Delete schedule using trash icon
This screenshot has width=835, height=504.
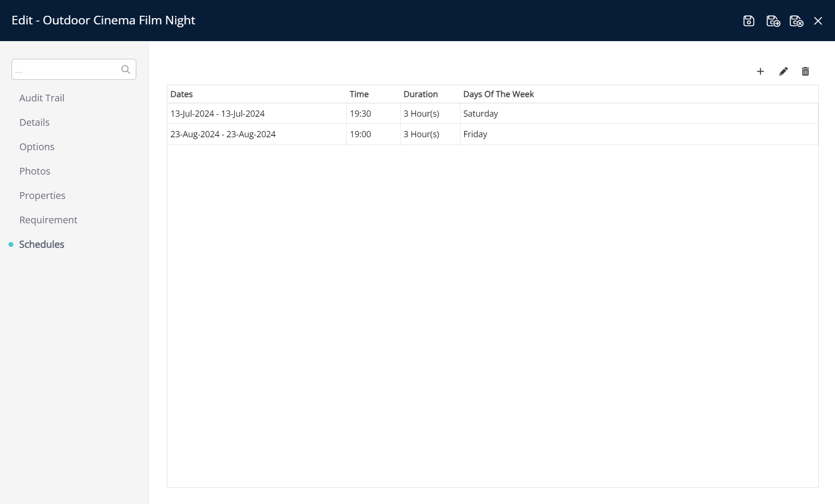[x=805, y=71]
